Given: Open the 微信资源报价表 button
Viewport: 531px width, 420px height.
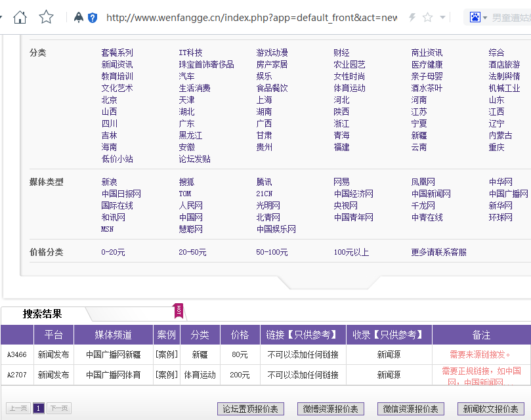Looking at the screenshot, I should (x=411, y=409).
